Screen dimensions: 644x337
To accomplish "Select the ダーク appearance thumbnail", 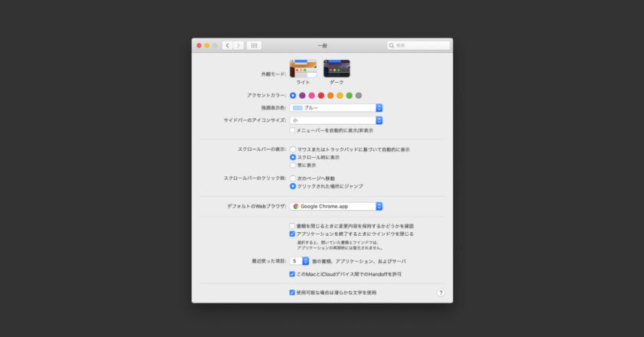I will pos(337,69).
